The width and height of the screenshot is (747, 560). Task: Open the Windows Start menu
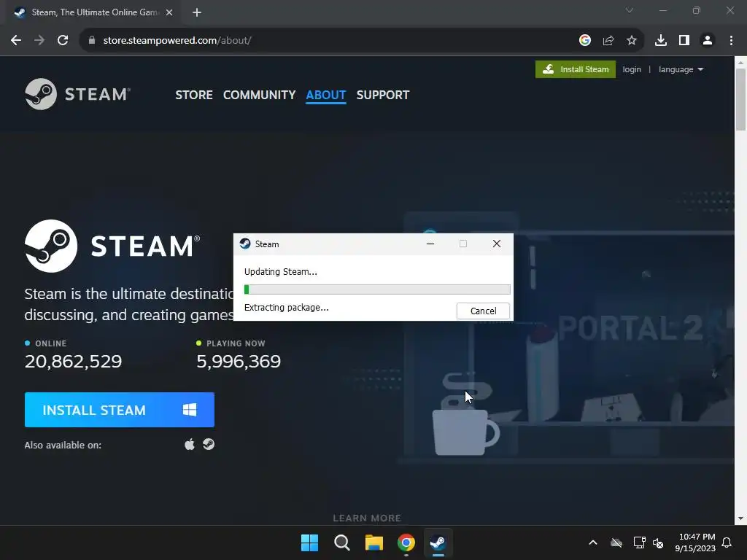click(x=309, y=542)
